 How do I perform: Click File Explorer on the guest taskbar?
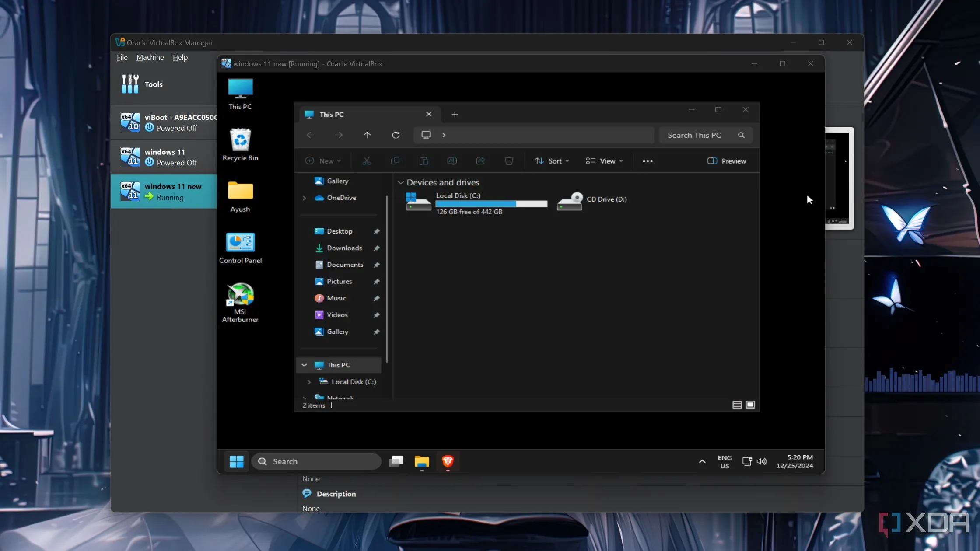[422, 461]
